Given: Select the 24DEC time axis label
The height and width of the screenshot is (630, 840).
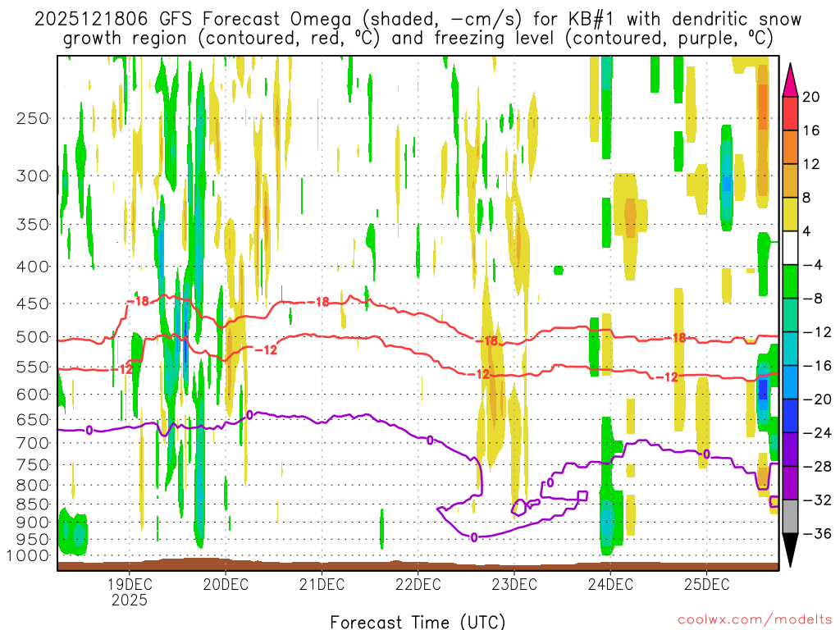Looking at the screenshot, I should pos(610,584).
